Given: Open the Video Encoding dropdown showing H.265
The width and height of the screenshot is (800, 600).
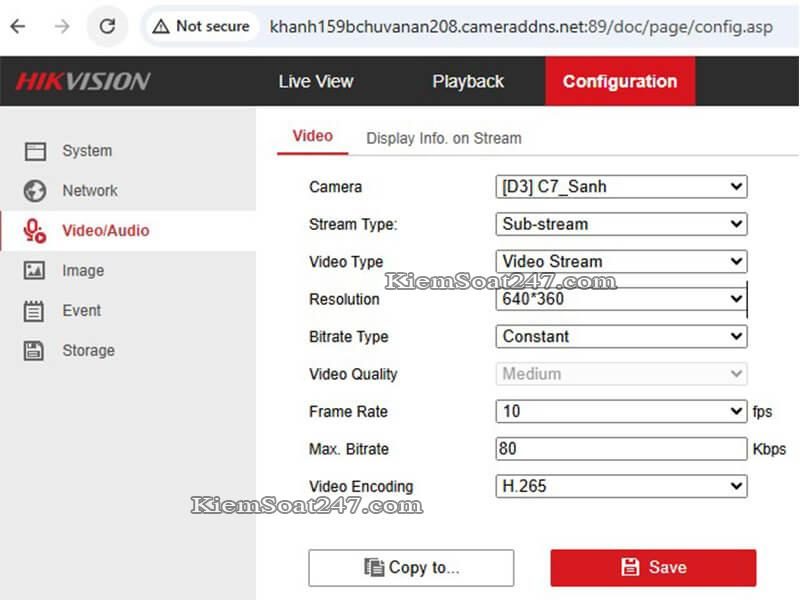Looking at the screenshot, I should 621,486.
